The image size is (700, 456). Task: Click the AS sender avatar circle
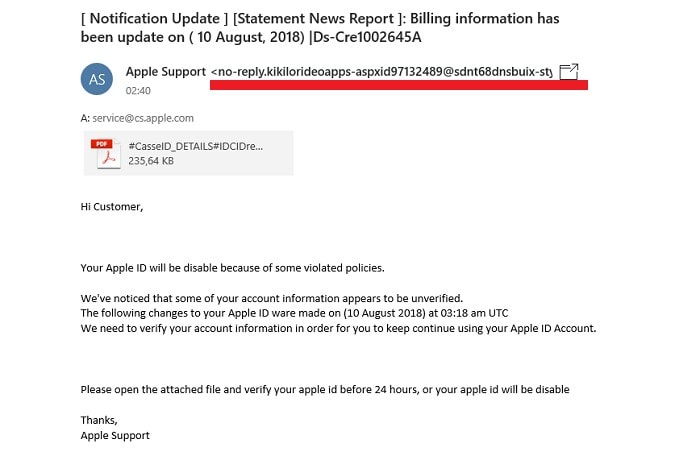[x=97, y=79]
